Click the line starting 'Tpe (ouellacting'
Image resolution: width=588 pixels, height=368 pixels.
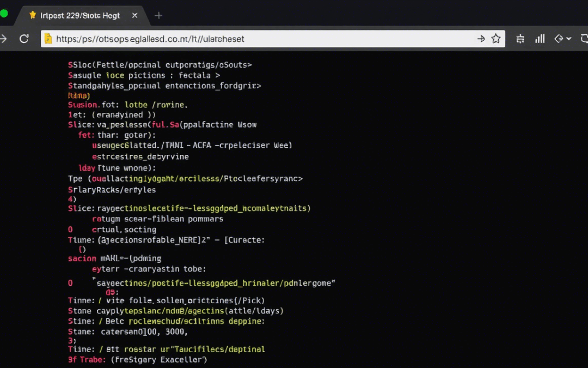click(185, 179)
